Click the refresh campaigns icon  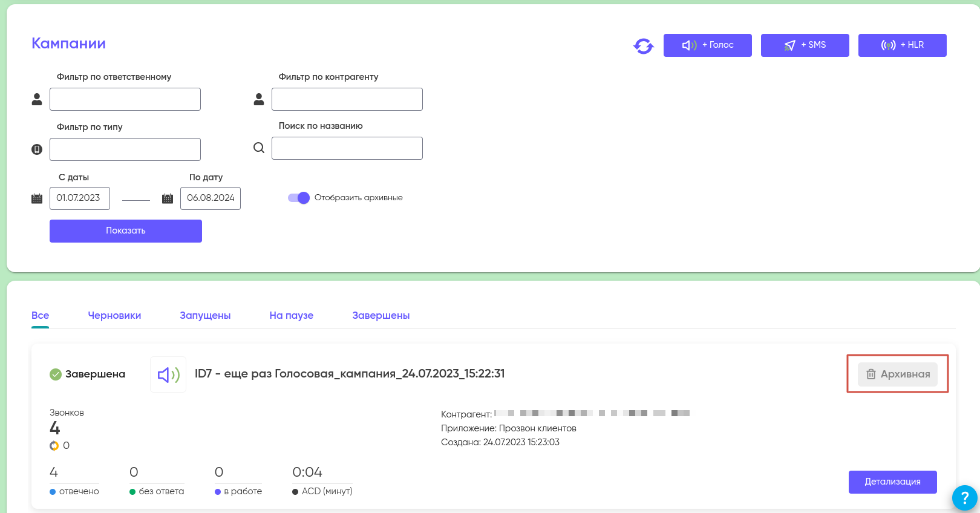coord(644,46)
